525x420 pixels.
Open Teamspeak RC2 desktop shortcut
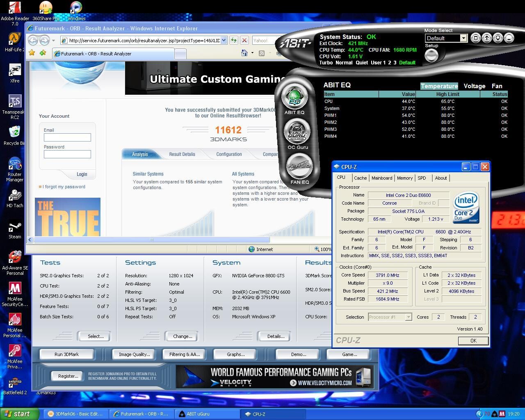[x=15, y=102]
